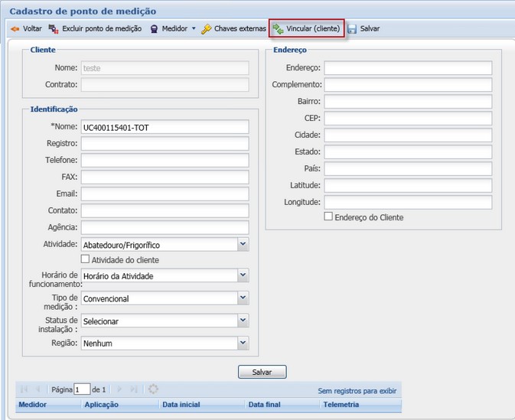
Task: Click the grid refresh icon in pager
Action: (x=153, y=389)
